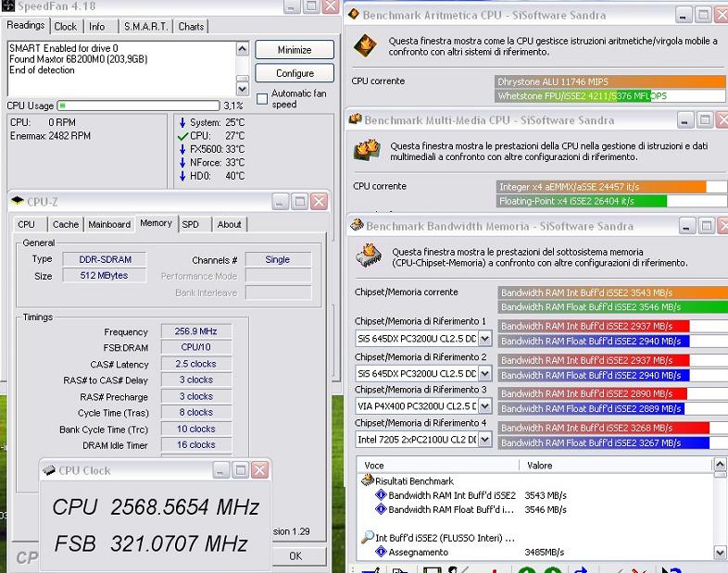Click the 256.9 MHz Frequency value
The image size is (728, 573).
tap(196, 331)
